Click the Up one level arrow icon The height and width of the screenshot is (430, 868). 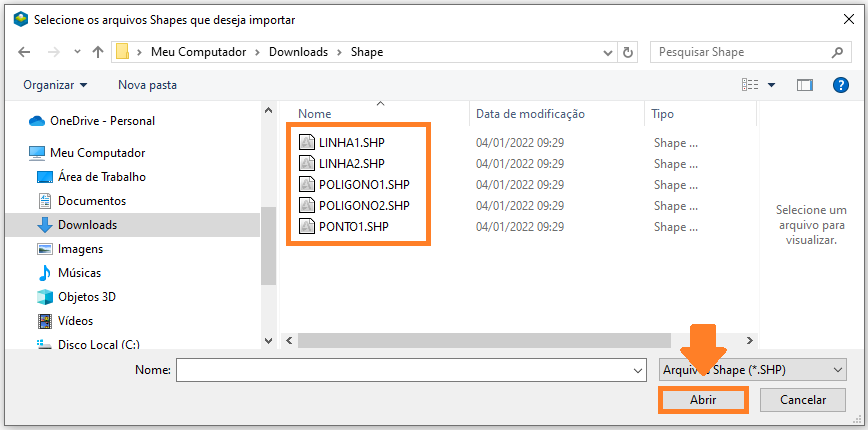point(98,52)
